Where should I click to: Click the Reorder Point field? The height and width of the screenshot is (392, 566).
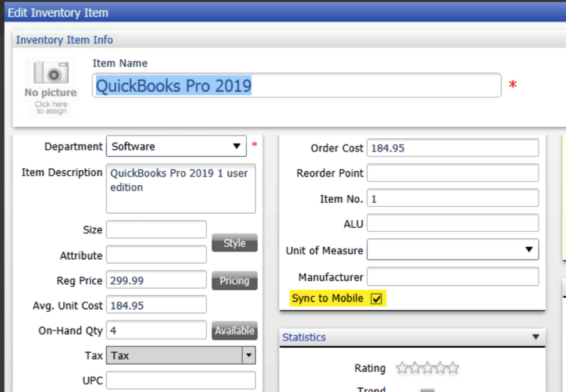[453, 173]
